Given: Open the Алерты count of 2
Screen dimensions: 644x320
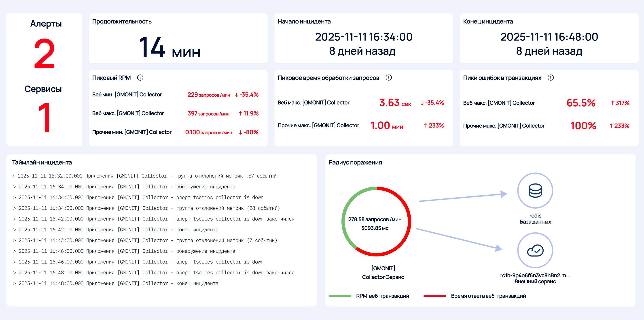Looking at the screenshot, I should 44,53.
